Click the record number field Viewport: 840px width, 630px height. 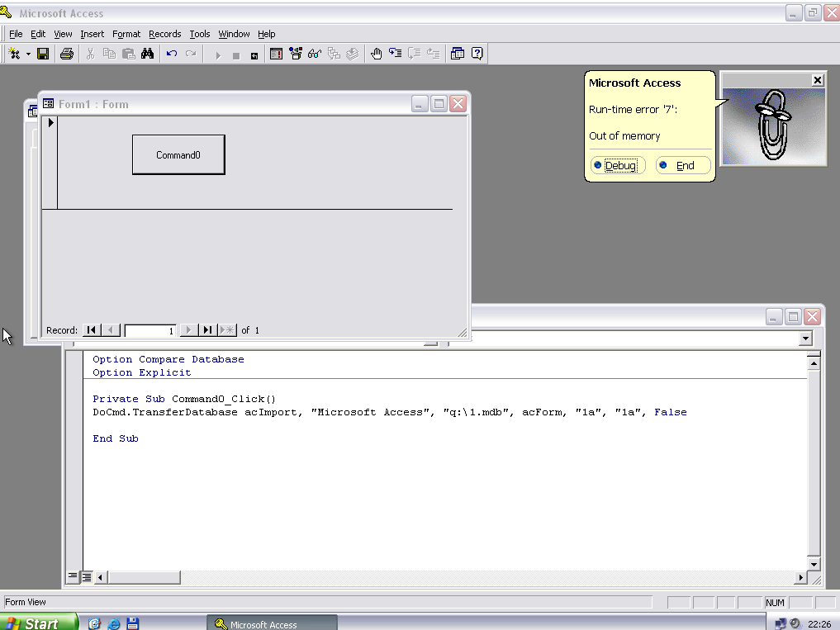click(x=150, y=330)
